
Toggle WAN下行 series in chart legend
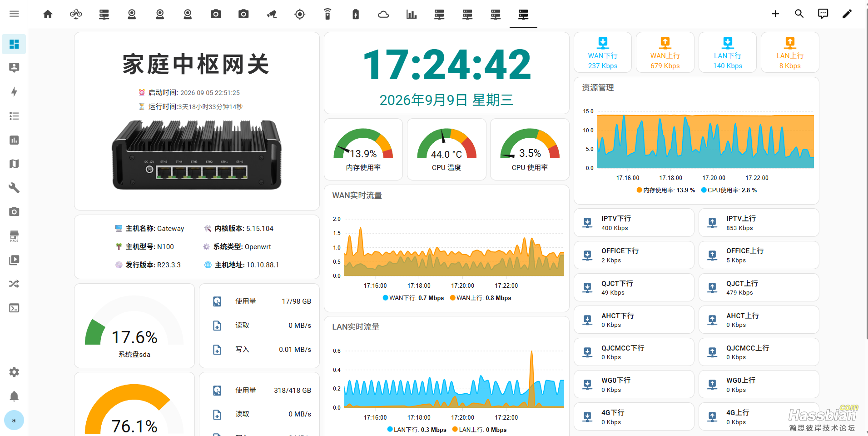pos(413,298)
